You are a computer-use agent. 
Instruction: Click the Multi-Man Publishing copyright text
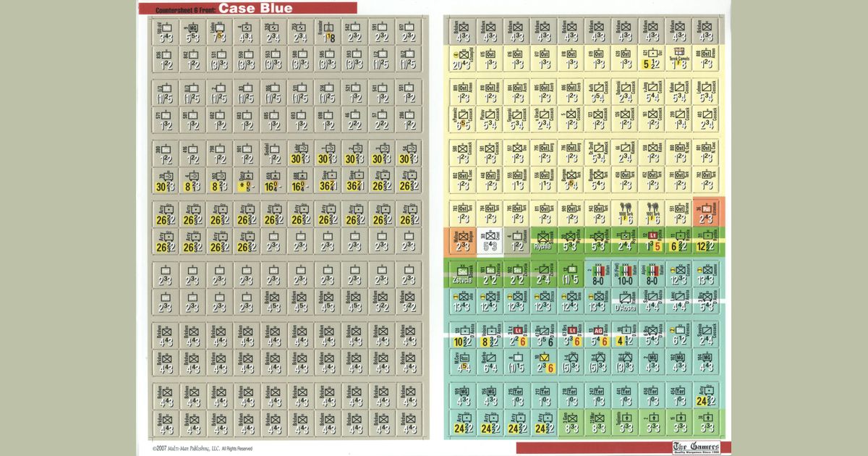203,449
